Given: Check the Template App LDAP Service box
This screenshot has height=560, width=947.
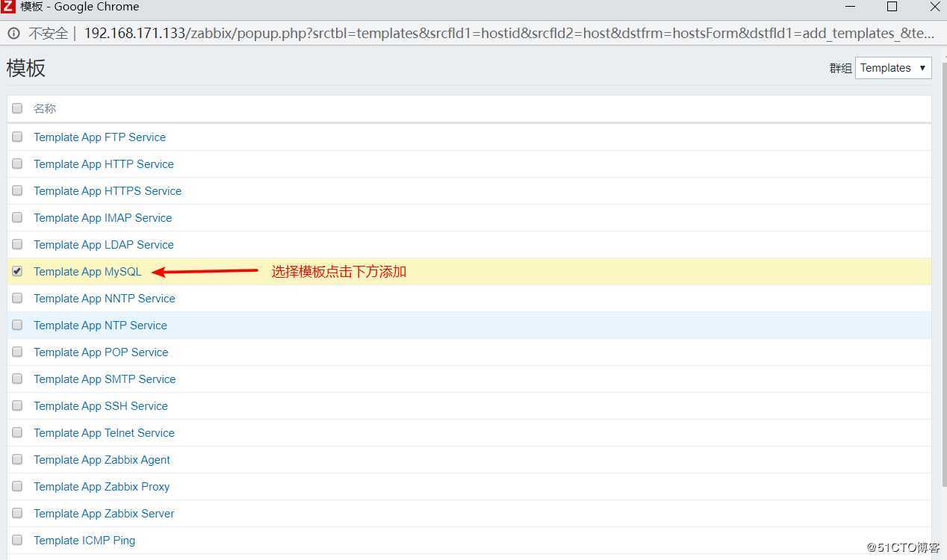Looking at the screenshot, I should 17,244.
